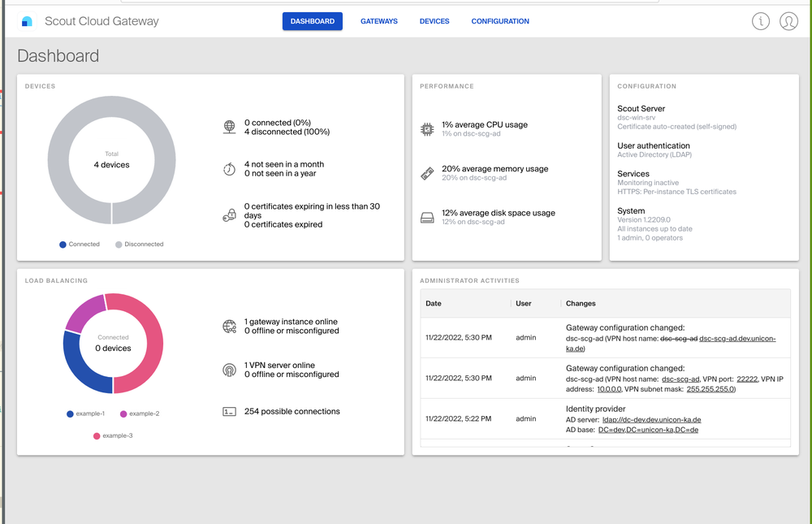Click the '1% average CPU usage' text
This screenshot has width=812, height=524.
click(x=485, y=125)
